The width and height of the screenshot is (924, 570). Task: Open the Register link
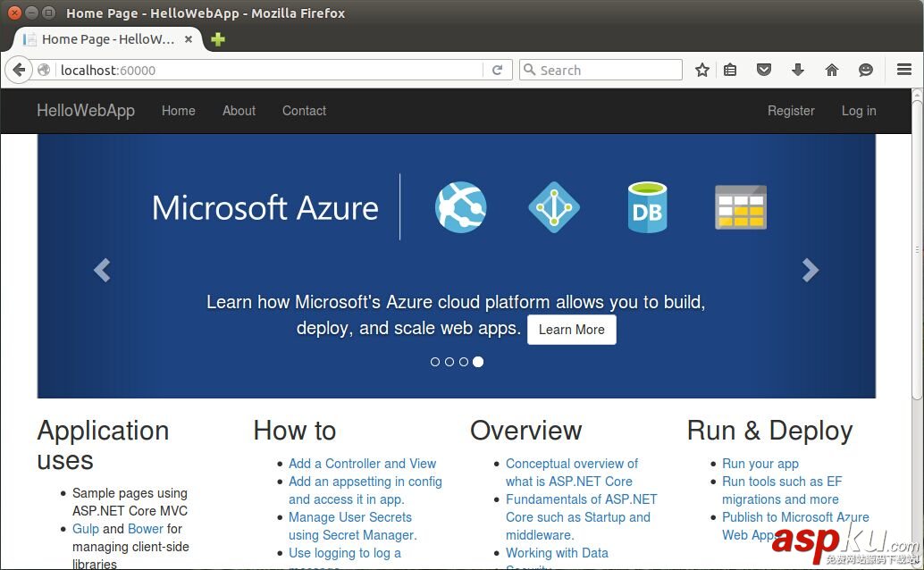(791, 111)
